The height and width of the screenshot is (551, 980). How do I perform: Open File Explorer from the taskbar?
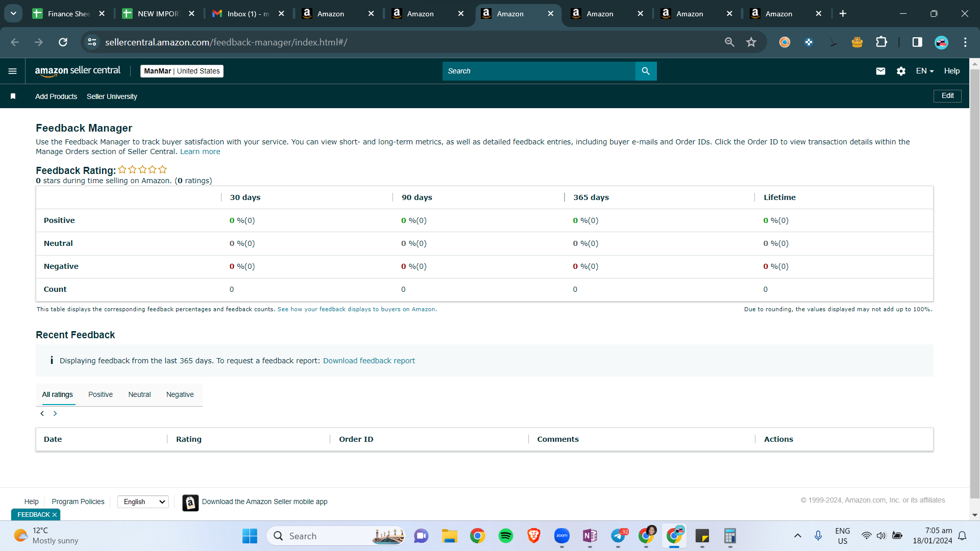(x=450, y=536)
